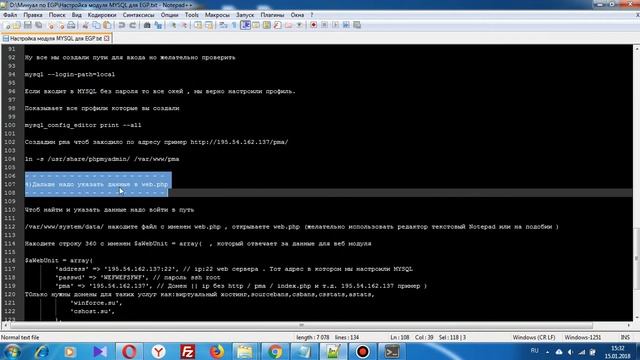The width and height of the screenshot is (640, 360).
Task: Open FileZilla from the taskbar
Action: pyautogui.click(x=188, y=351)
